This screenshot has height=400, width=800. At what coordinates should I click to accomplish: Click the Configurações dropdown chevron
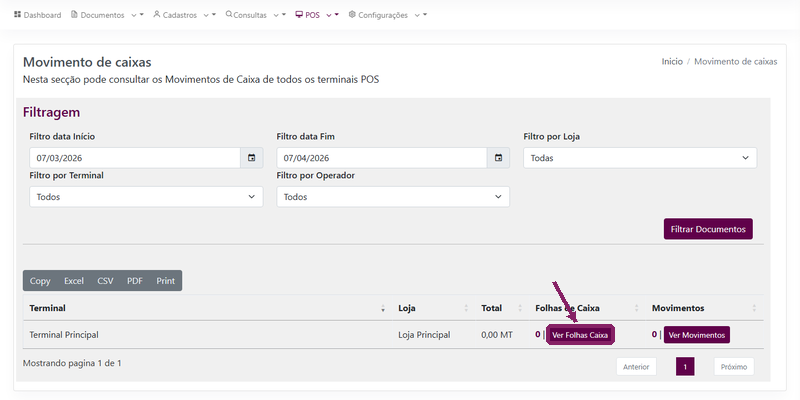coord(417,15)
